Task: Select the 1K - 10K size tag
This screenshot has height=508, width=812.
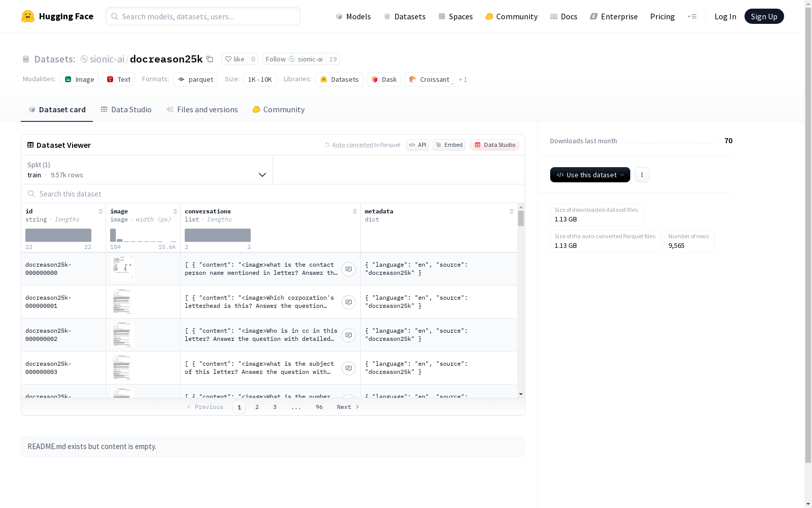Action: tap(260, 79)
